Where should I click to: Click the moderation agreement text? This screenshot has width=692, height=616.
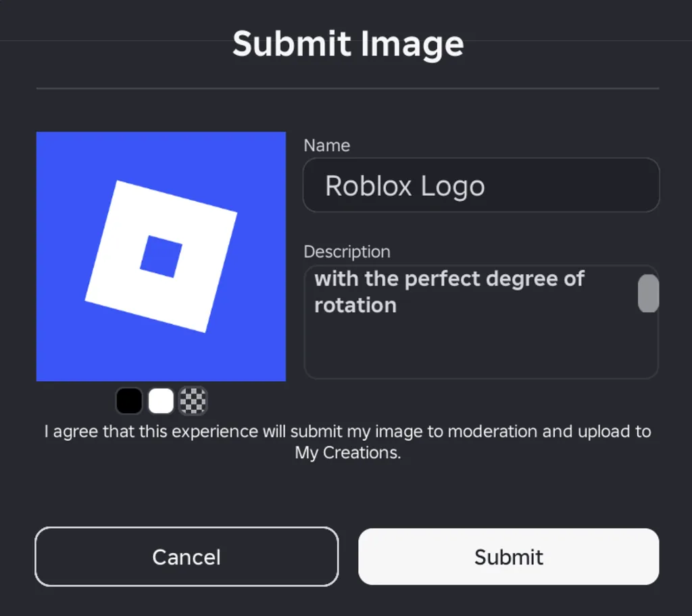click(348, 442)
